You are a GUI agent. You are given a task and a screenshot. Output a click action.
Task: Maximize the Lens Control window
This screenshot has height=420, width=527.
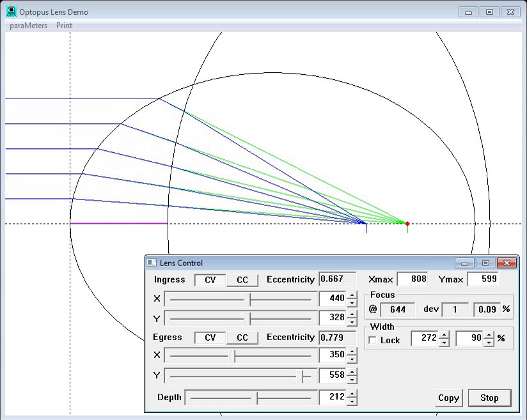pos(485,263)
